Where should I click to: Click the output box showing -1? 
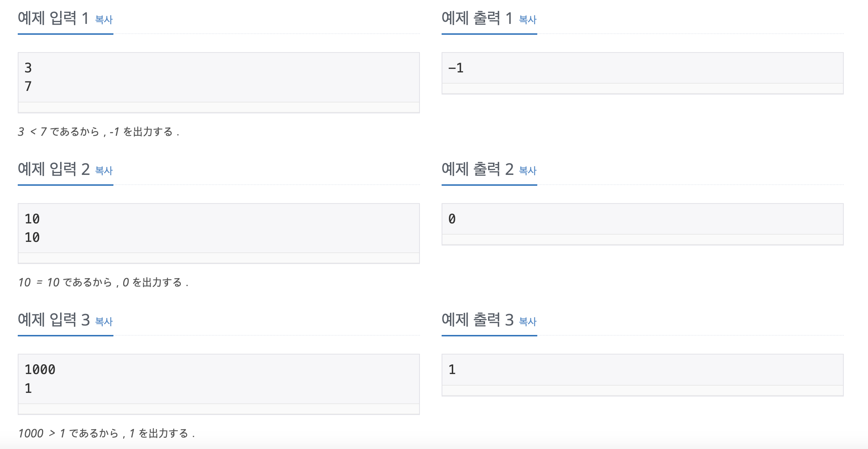642,68
